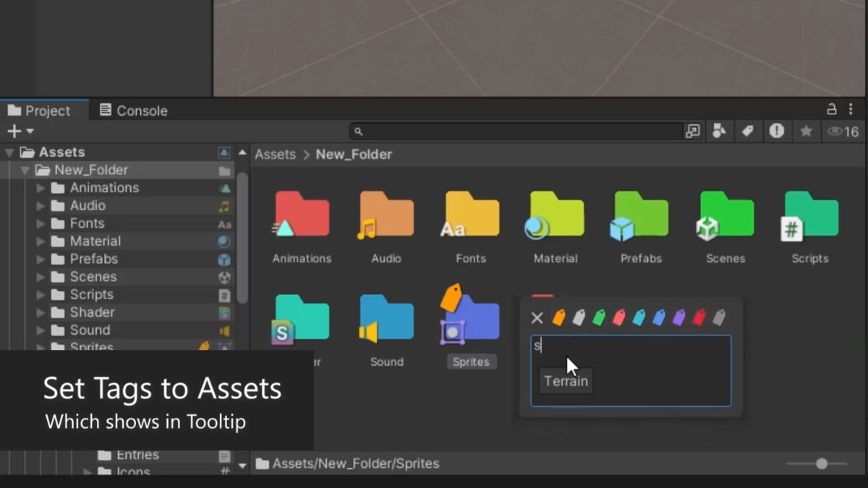Screen dimensions: 868x488
Task: Pick the green tag color
Action: coord(598,317)
